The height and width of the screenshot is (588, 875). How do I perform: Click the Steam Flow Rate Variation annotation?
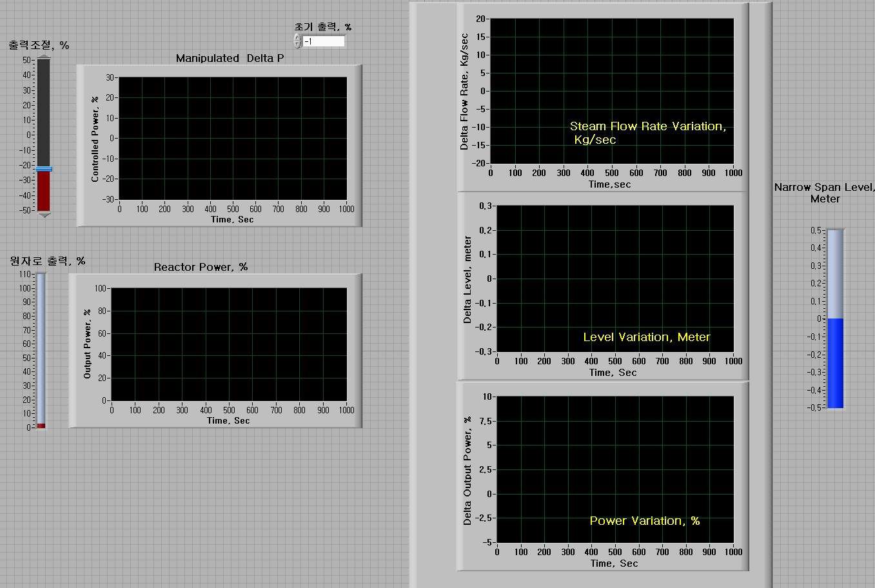point(647,133)
